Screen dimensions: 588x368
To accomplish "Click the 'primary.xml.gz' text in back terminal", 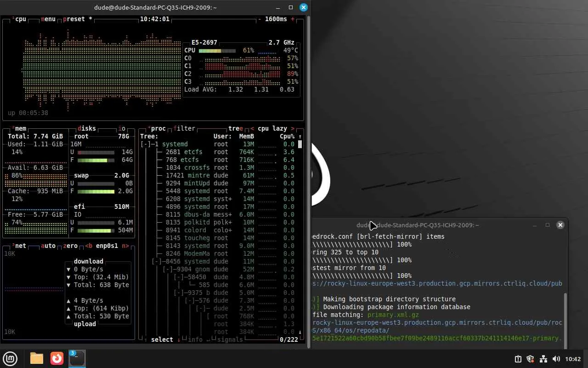I will coord(393,315).
